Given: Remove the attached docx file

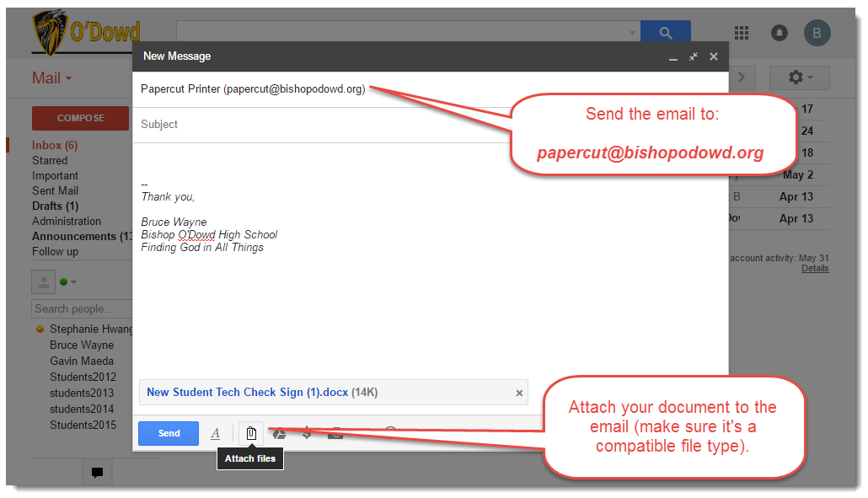Looking at the screenshot, I should point(519,393).
